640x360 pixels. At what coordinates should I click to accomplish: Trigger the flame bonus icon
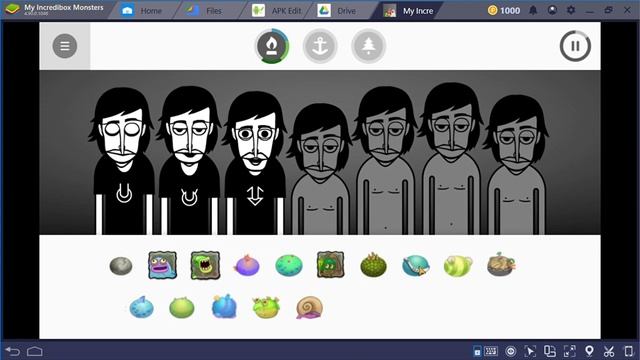pyautogui.click(x=272, y=46)
